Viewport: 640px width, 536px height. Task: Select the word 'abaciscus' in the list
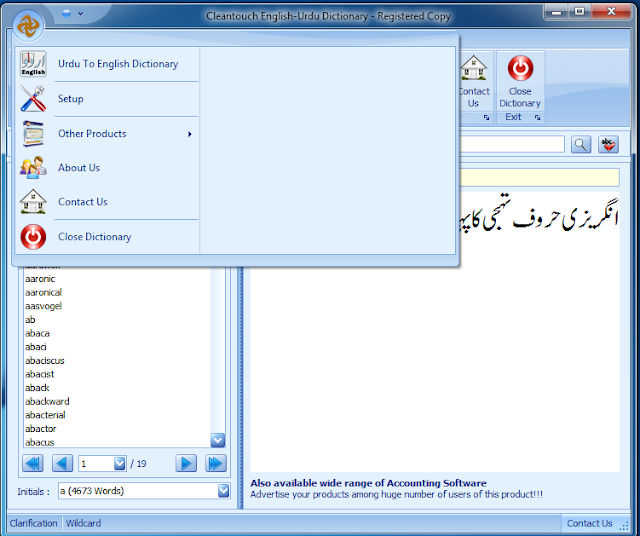tap(44, 360)
